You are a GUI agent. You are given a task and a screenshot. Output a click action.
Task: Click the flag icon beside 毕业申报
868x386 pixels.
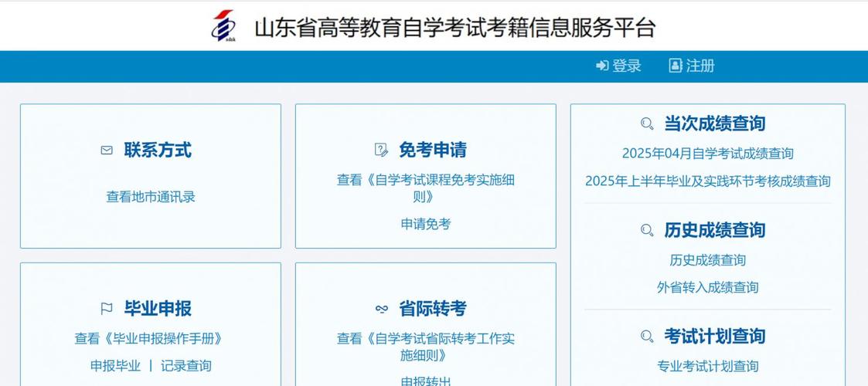click(x=107, y=309)
